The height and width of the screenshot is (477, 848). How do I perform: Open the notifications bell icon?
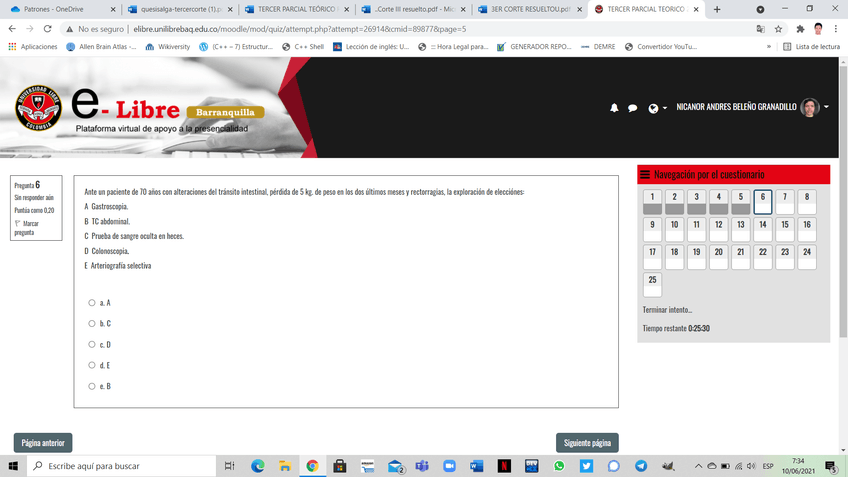[614, 108]
